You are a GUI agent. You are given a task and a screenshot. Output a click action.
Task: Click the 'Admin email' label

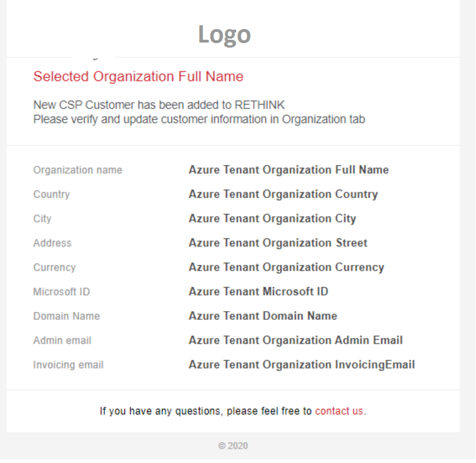pyautogui.click(x=62, y=340)
